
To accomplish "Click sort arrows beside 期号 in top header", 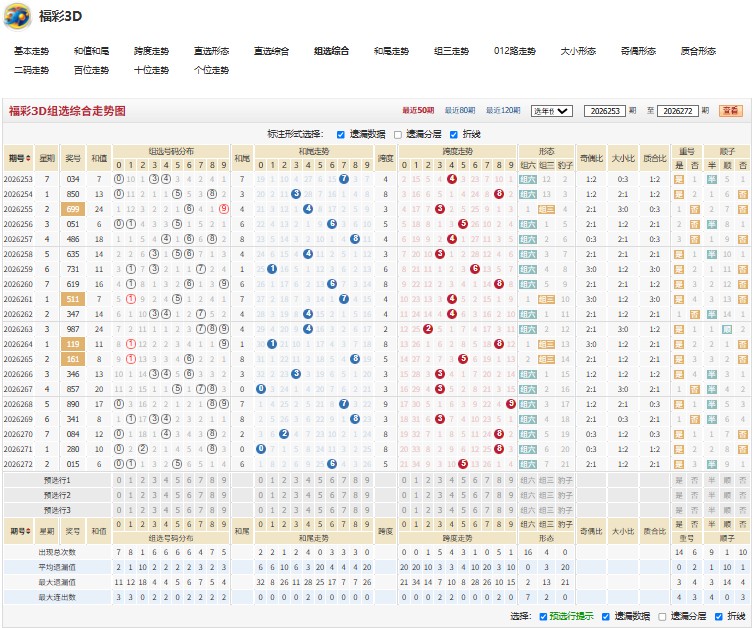I will pyautogui.click(x=28, y=158).
